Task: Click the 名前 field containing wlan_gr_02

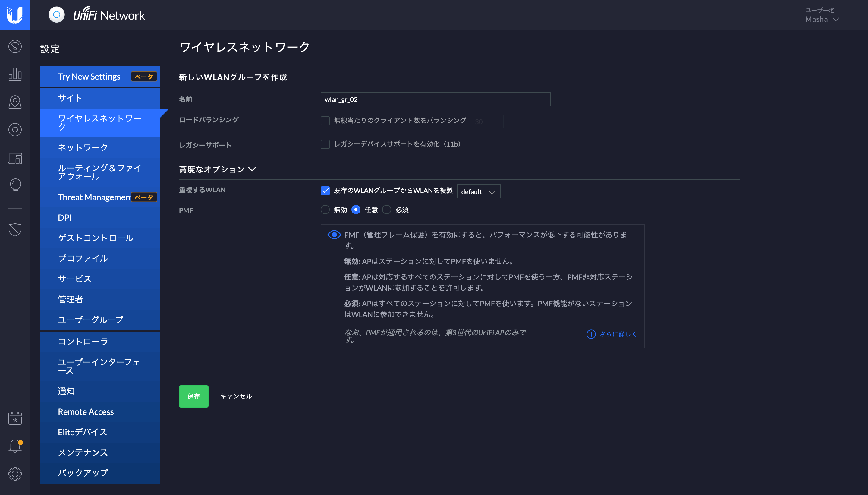Action: (435, 99)
